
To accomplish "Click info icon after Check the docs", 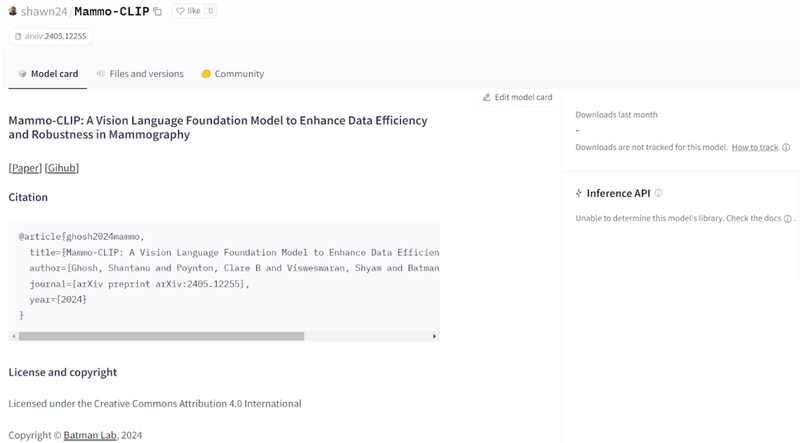I will click(x=788, y=218).
